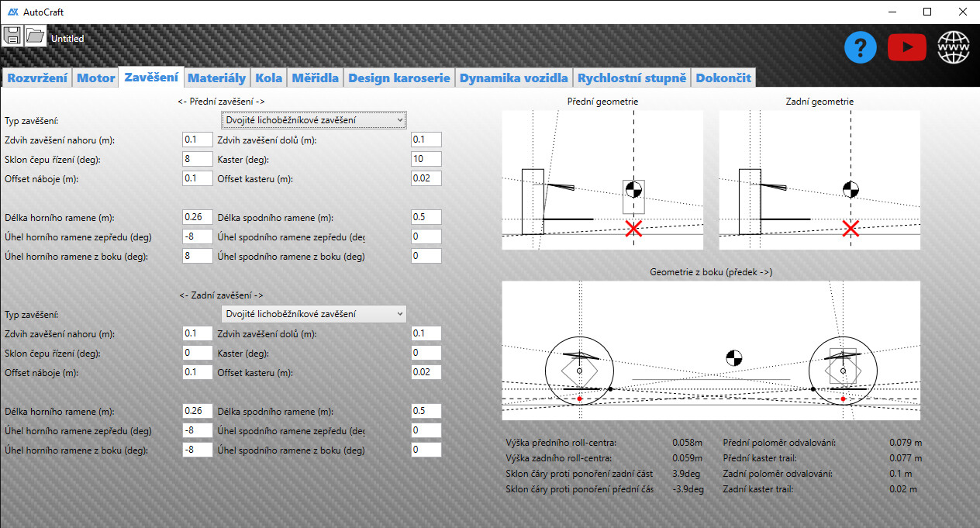Click the save floppy disk icon

click(x=12, y=36)
